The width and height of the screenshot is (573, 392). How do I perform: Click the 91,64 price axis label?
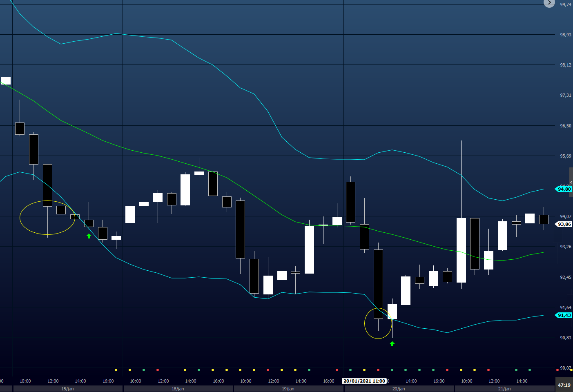point(566,307)
